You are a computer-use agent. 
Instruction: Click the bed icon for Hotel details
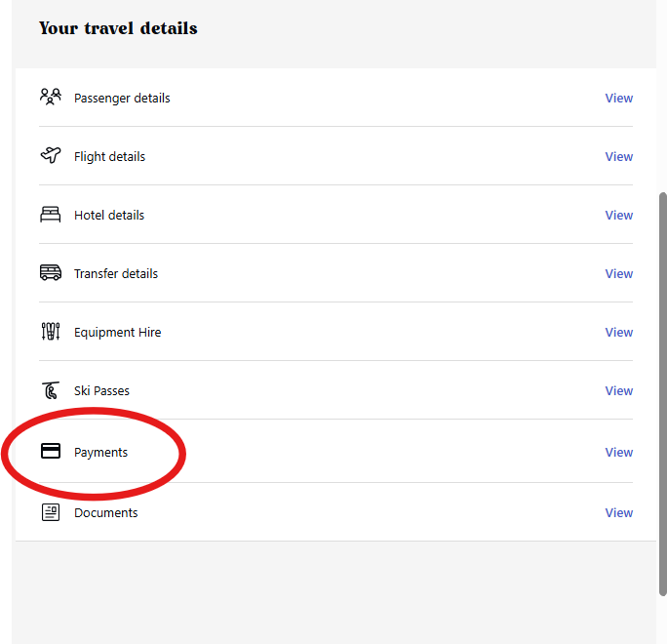click(50, 214)
